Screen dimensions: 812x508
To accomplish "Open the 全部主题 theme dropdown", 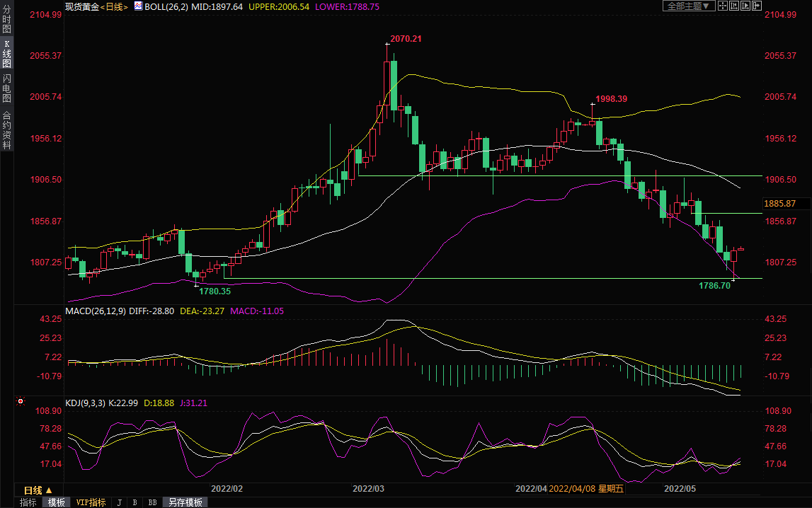I will 687,6.
